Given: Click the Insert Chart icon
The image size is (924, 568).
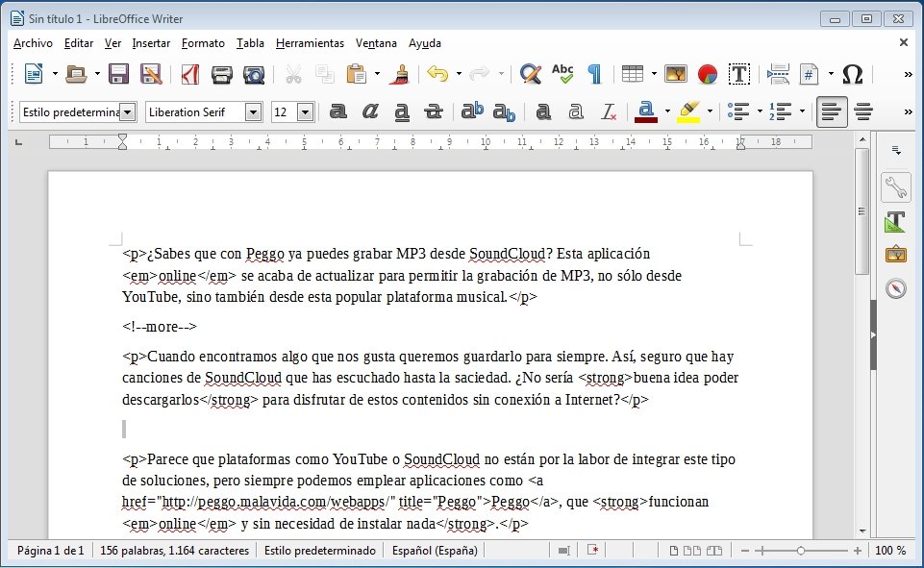Looking at the screenshot, I should click(x=708, y=74).
